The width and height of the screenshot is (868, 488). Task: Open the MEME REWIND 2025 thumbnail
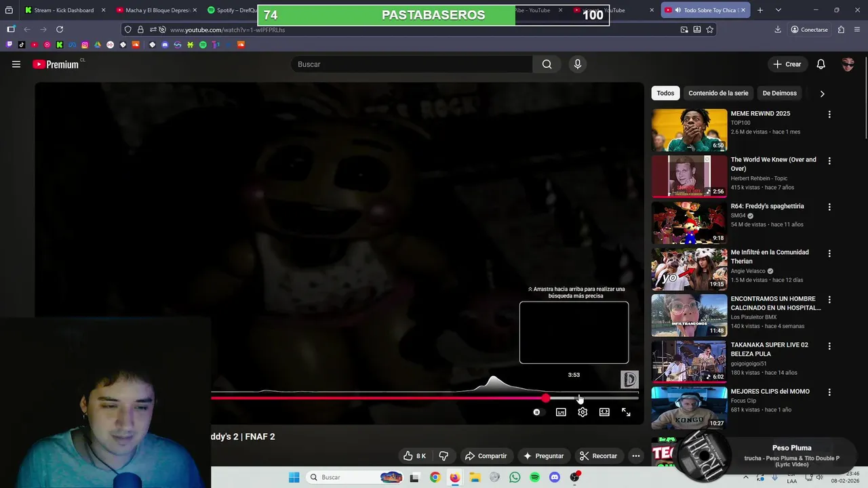(x=689, y=130)
